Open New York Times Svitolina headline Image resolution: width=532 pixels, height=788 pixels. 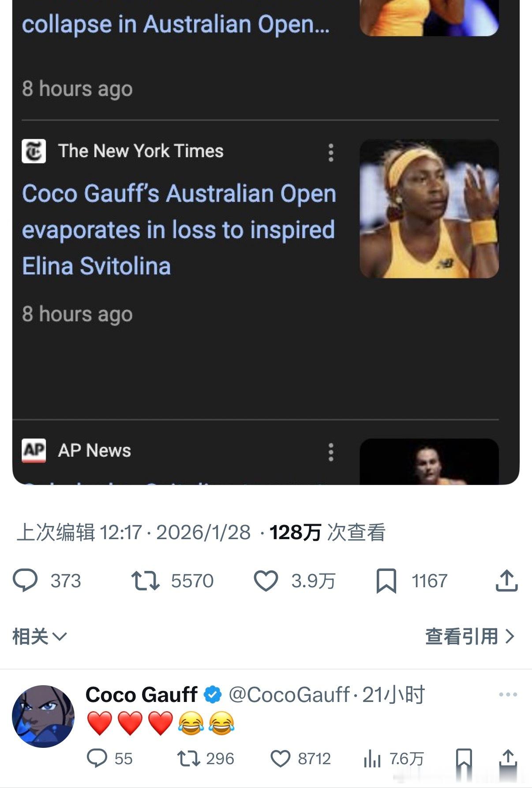179,230
